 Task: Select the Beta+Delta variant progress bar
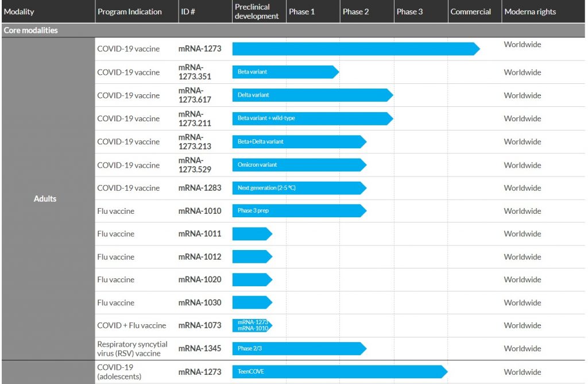pyautogui.click(x=299, y=142)
